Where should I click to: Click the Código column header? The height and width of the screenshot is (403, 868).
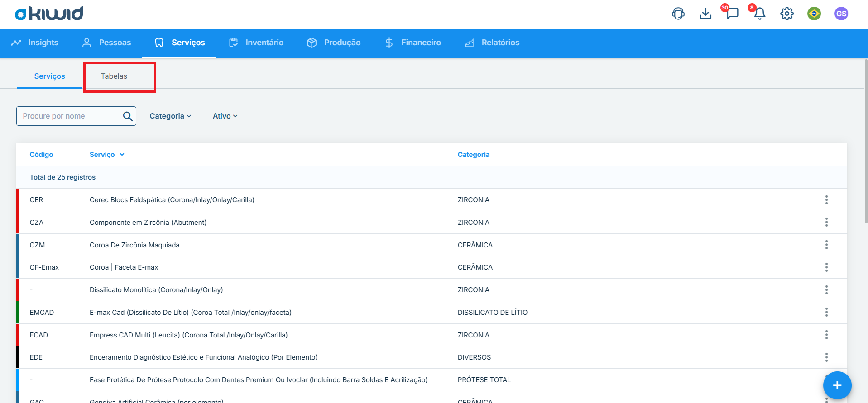[x=41, y=155]
